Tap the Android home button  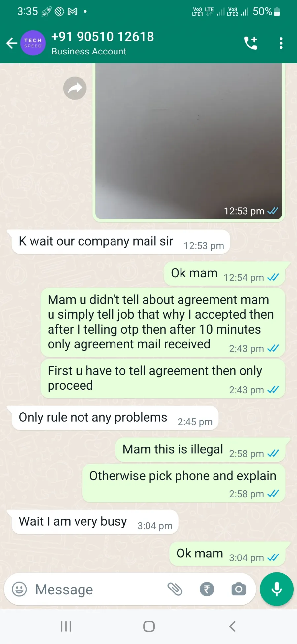(x=149, y=626)
